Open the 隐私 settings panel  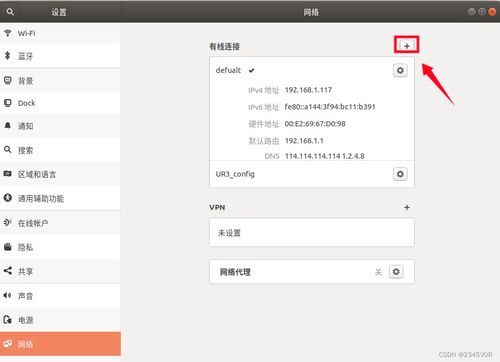(60, 247)
